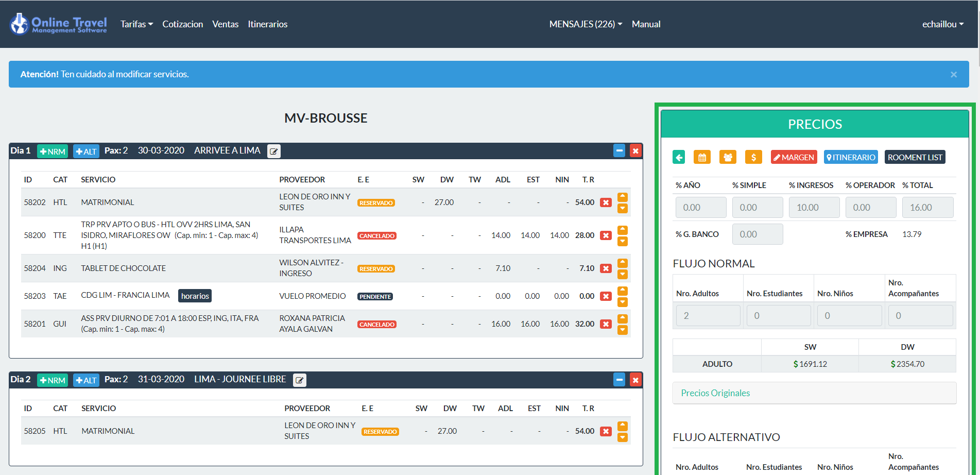Expand the MENSAJES (226) dropdown
Screen dimensions: 980x475
(x=586, y=24)
